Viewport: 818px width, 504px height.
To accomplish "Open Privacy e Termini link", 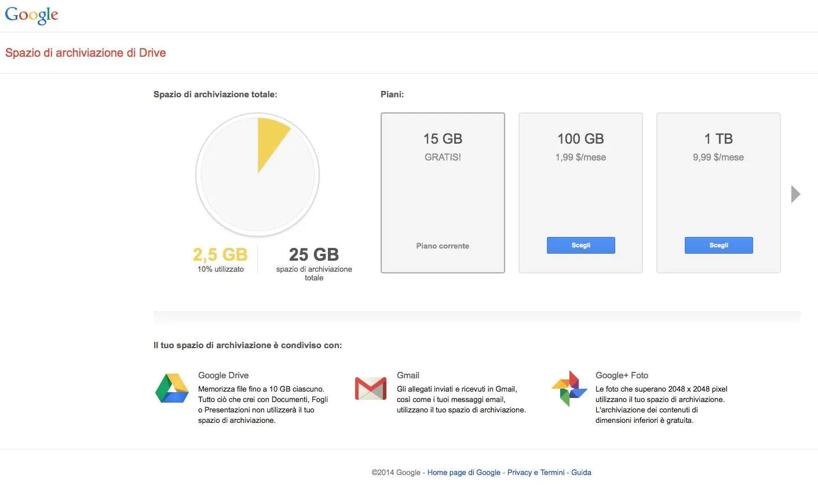I will point(536,473).
